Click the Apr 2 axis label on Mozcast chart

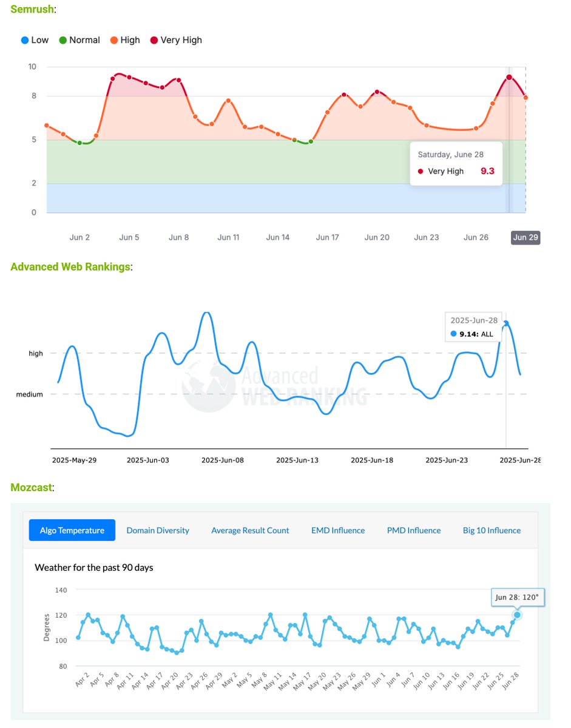pyautogui.click(x=83, y=679)
